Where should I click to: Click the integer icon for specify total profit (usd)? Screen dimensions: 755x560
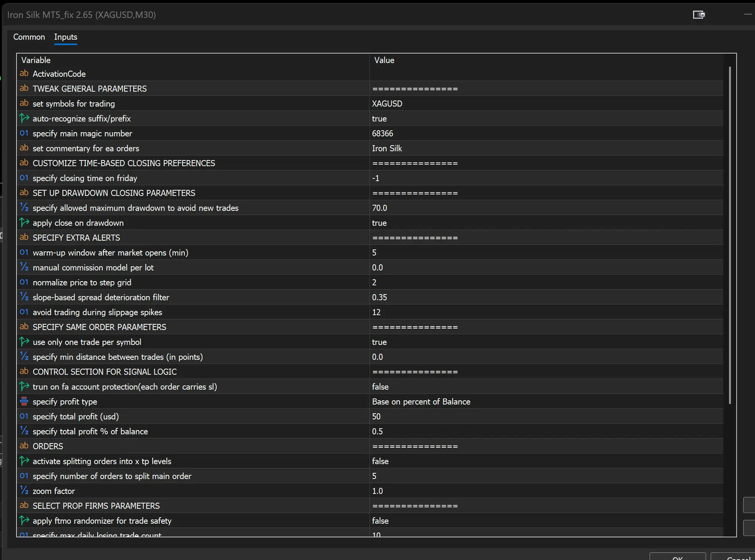24,416
